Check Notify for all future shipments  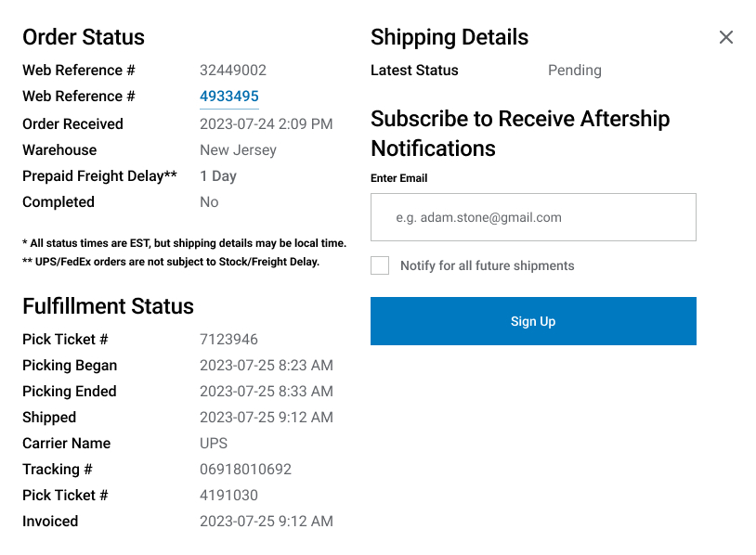coord(380,265)
